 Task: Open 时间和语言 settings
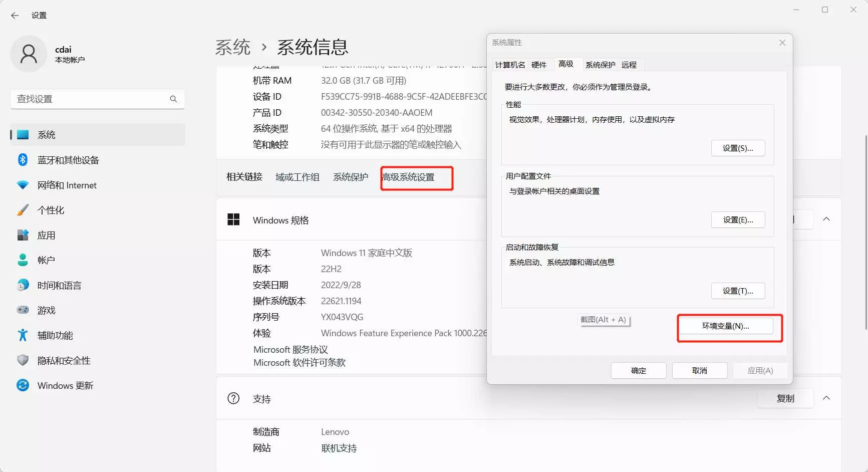point(98,285)
